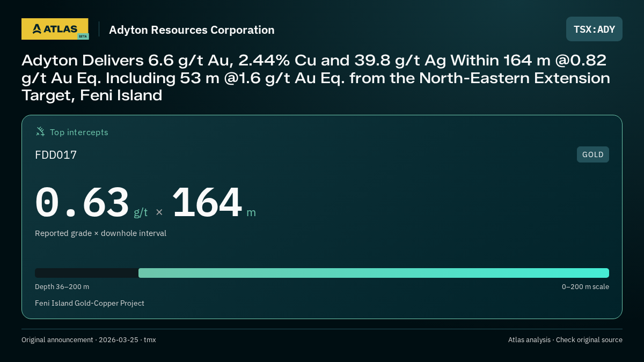Click the drill icon beside Top intercepts
This screenshot has height=362, width=644.
[40, 131]
